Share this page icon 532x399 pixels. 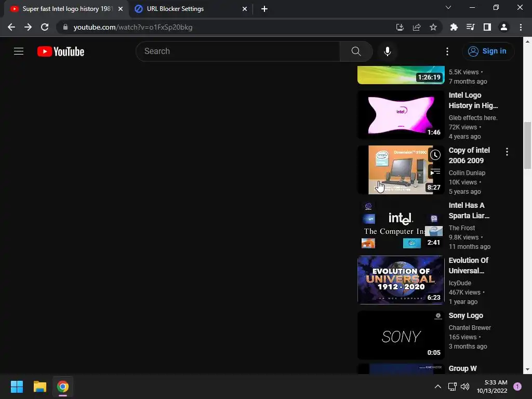click(x=417, y=27)
